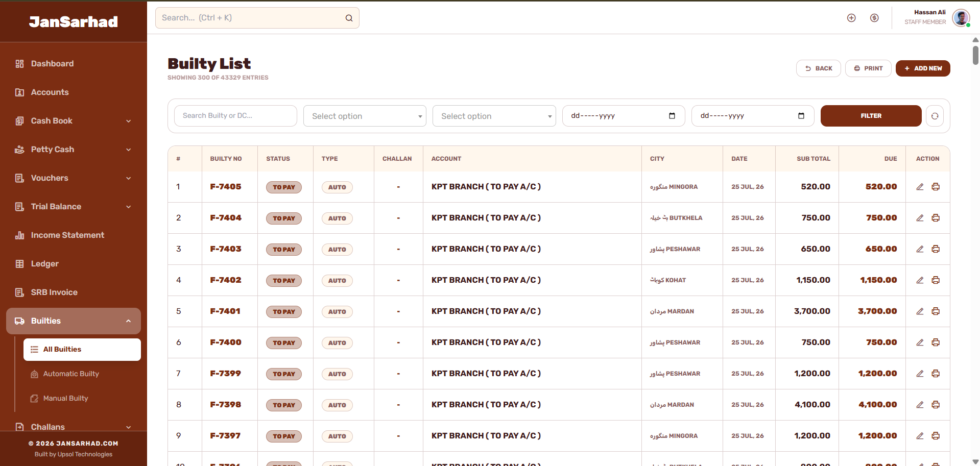Viewport: 980px width, 466px height.
Task: Edit builty F-7400 with pencil icon
Action: (x=920, y=342)
